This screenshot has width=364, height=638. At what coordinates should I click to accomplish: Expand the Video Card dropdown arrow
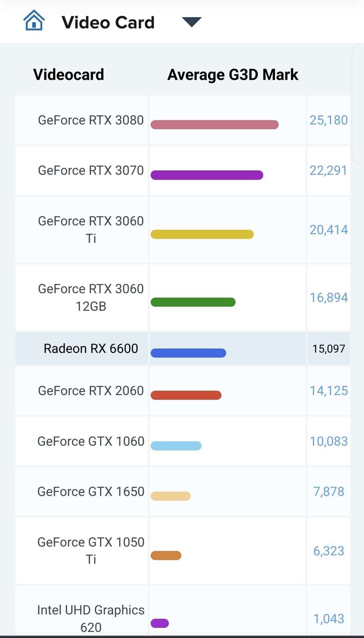pos(191,22)
